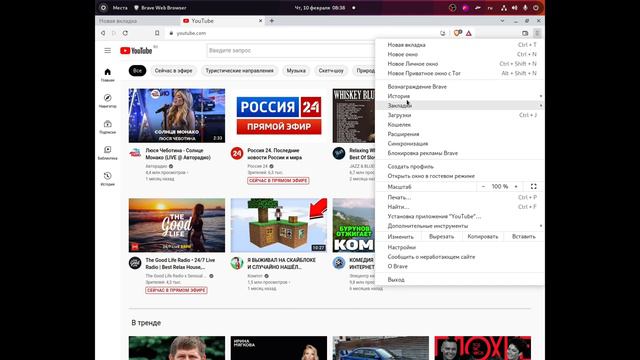Open Brave ad blocking entry
The image size is (640, 360).
click(x=460, y=153)
